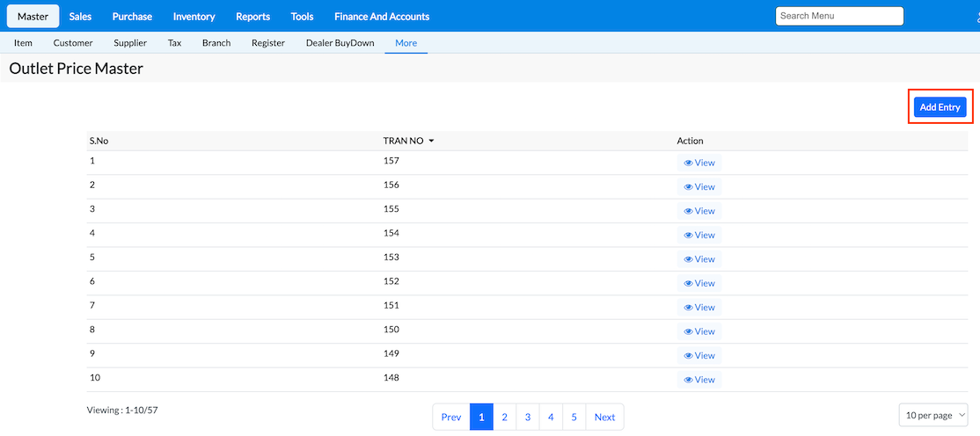Jump to page 3
The image size is (980, 436).
click(528, 417)
